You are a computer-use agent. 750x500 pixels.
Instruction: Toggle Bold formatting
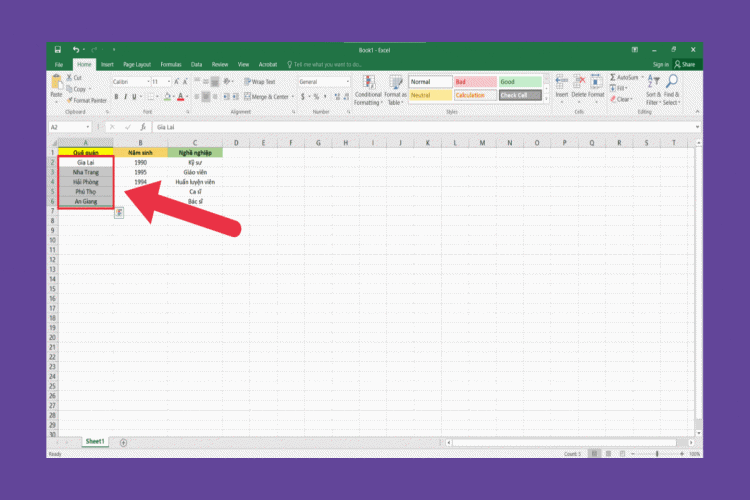pos(116,97)
